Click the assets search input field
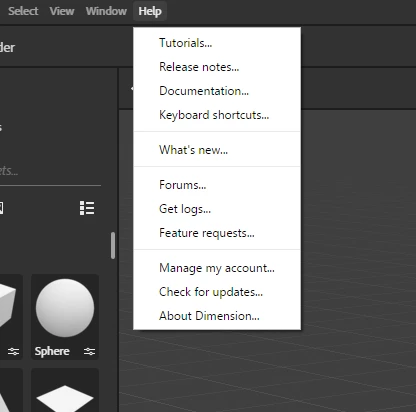This screenshot has height=412, width=416. point(50,171)
